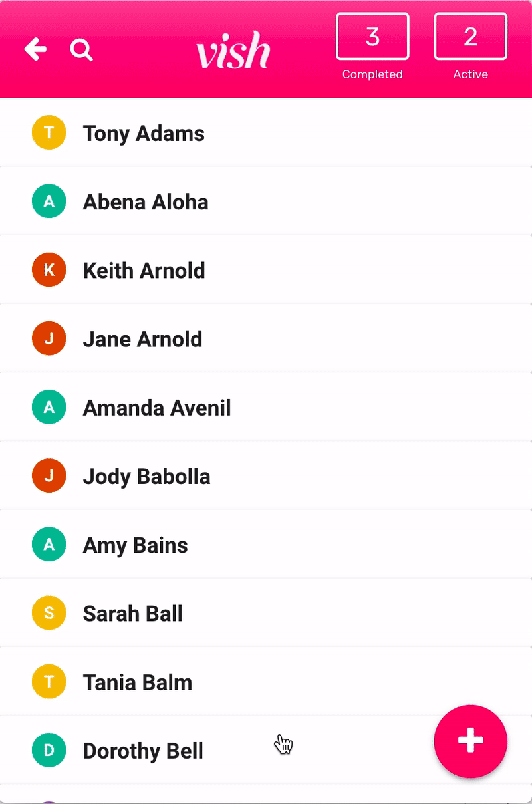
Task: Open Jody Babolla's client row
Action: (146, 476)
